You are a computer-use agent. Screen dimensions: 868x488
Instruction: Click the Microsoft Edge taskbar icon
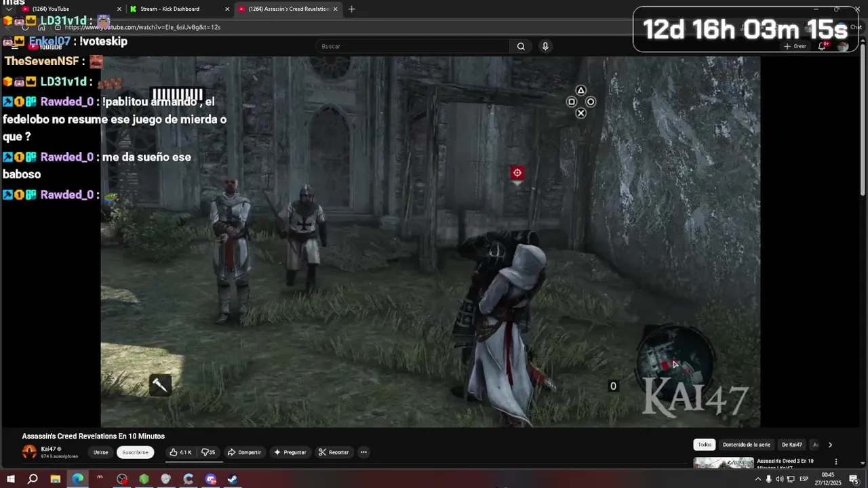point(77,479)
